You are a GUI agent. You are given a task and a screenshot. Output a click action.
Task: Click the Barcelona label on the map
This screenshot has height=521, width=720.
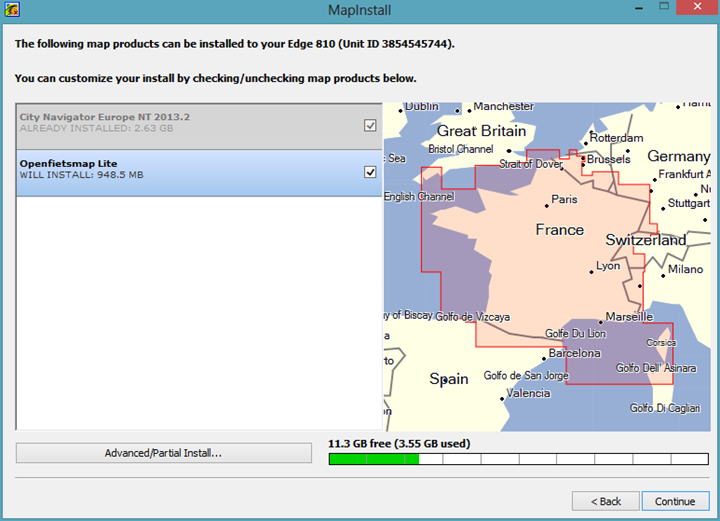[x=574, y=353]
